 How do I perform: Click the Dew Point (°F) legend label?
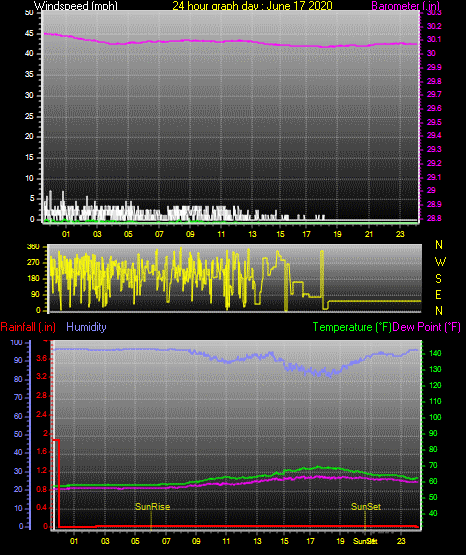pos(426,327)
